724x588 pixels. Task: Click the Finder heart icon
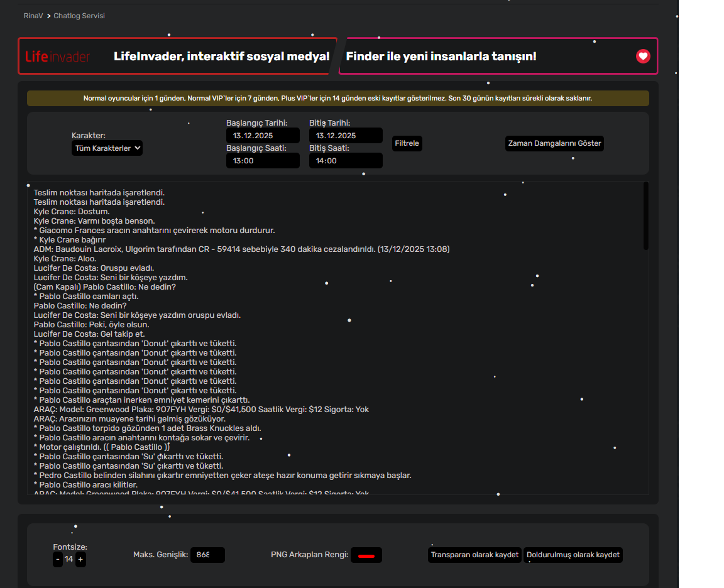(643, 57)
